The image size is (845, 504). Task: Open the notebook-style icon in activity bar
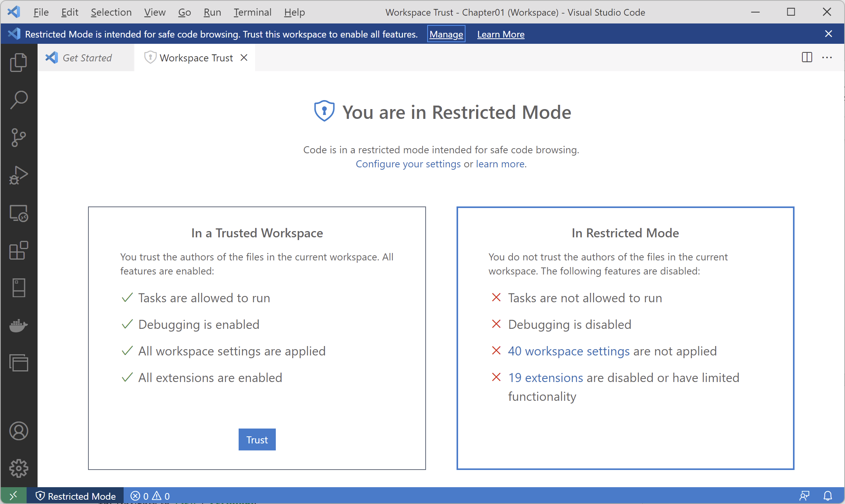[x=18, y=288]
